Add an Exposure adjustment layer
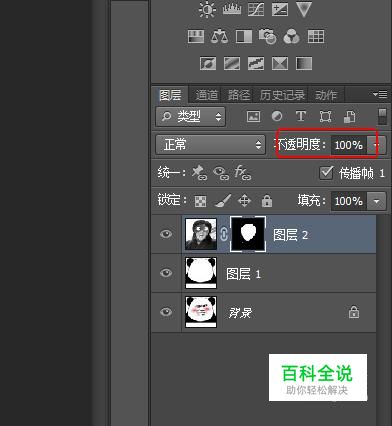Image resolution: width=392 pixels, height=426 pixels. pos(280,9)
